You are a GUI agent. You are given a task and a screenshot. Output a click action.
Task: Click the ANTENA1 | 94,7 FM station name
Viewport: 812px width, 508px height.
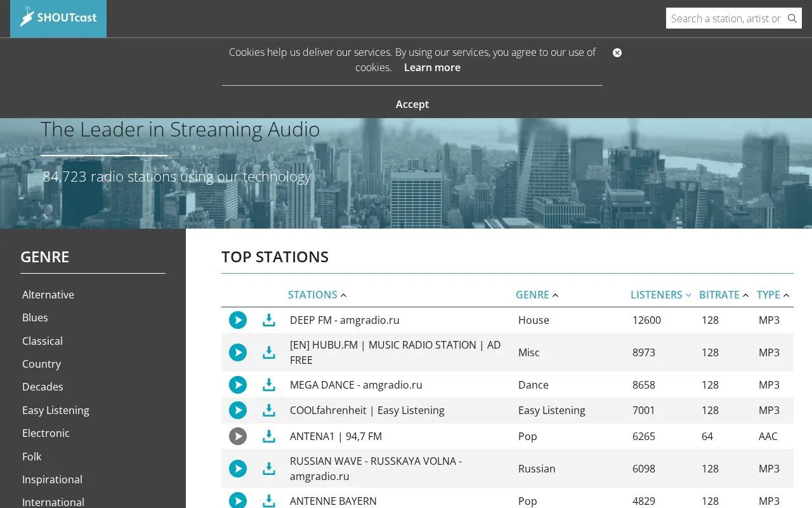click(x=336, y=436)
